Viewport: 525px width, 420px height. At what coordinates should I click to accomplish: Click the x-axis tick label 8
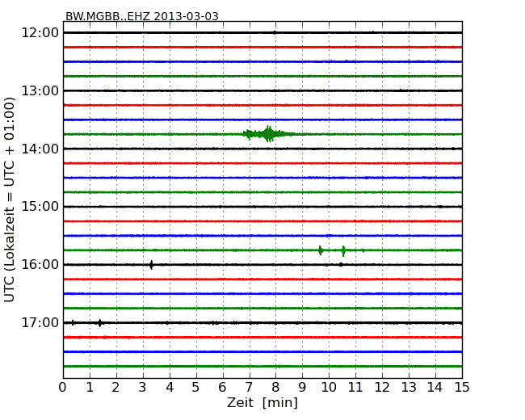pyautogui.click(x=275, y=388)
